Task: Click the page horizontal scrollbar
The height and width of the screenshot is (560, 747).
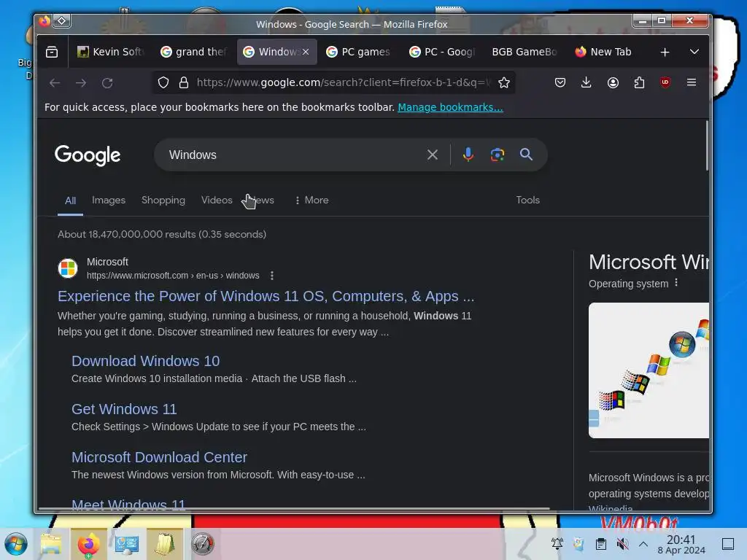Action: point(294,508)
